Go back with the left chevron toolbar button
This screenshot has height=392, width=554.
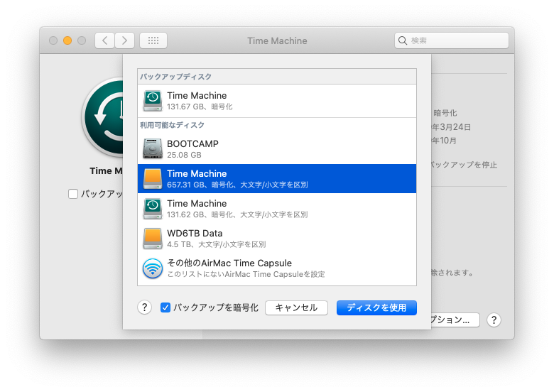click(x=104, y=40)
